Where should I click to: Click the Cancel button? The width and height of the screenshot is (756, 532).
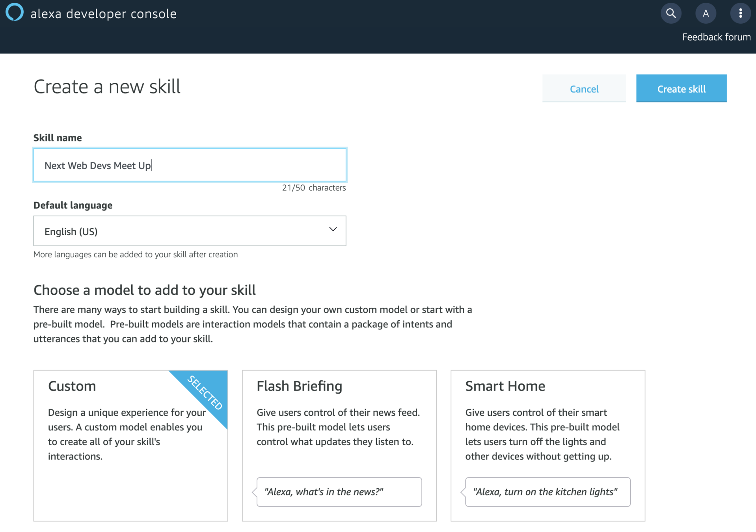click(x=584, y=89)
